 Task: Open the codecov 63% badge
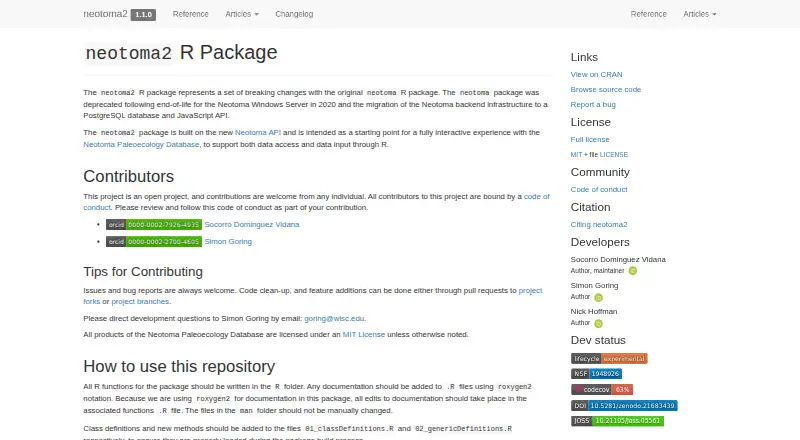tap(602, 389)
